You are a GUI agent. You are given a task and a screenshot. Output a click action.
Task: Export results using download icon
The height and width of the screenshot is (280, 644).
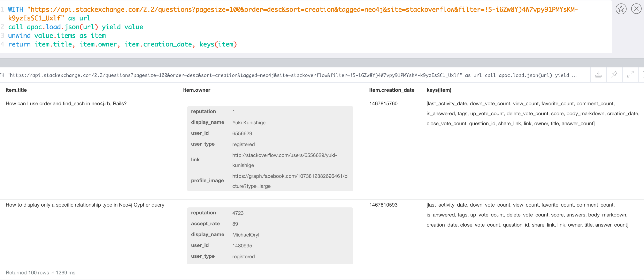pyautogui.click(x=598, y=75)
